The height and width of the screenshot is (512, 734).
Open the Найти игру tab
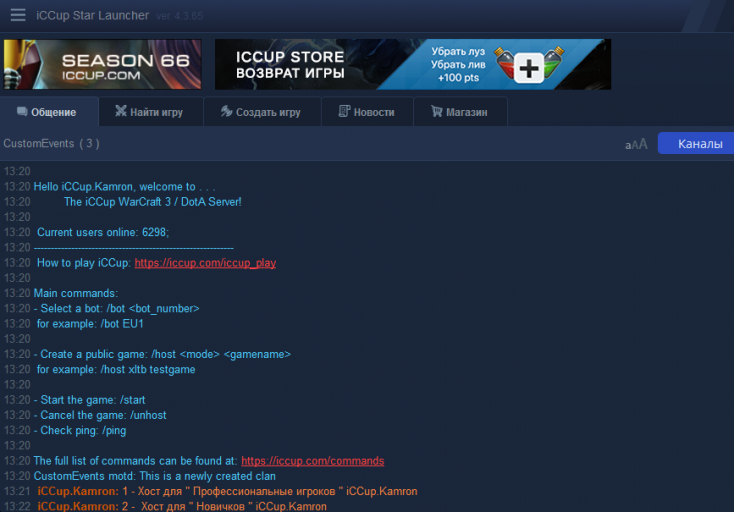(151, 112)
